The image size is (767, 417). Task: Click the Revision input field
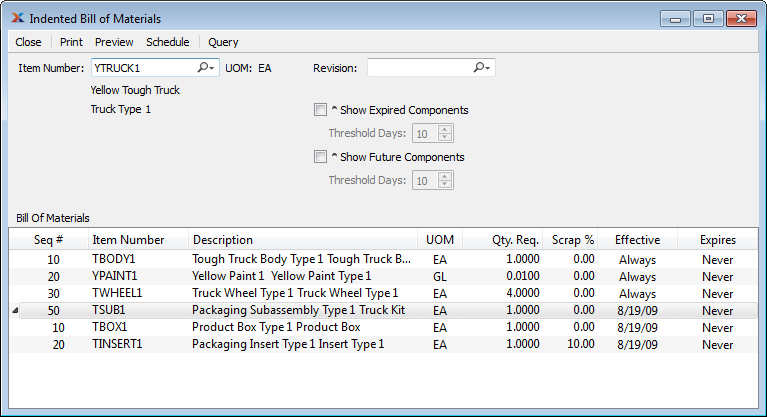418,68
